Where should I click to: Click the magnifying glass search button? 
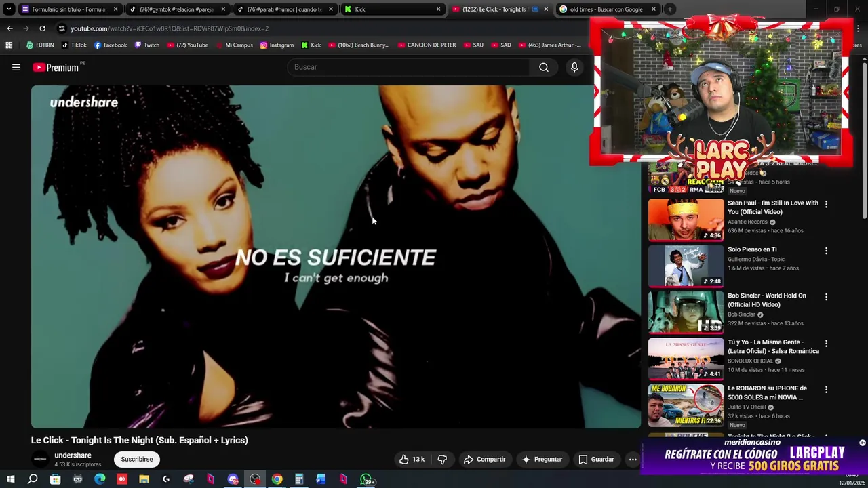[x=544, y=67]
